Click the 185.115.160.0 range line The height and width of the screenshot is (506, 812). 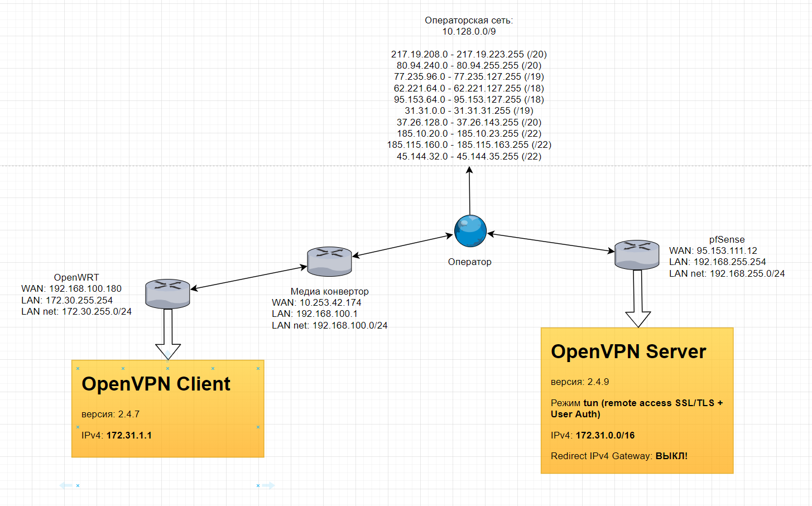[469, 144]
